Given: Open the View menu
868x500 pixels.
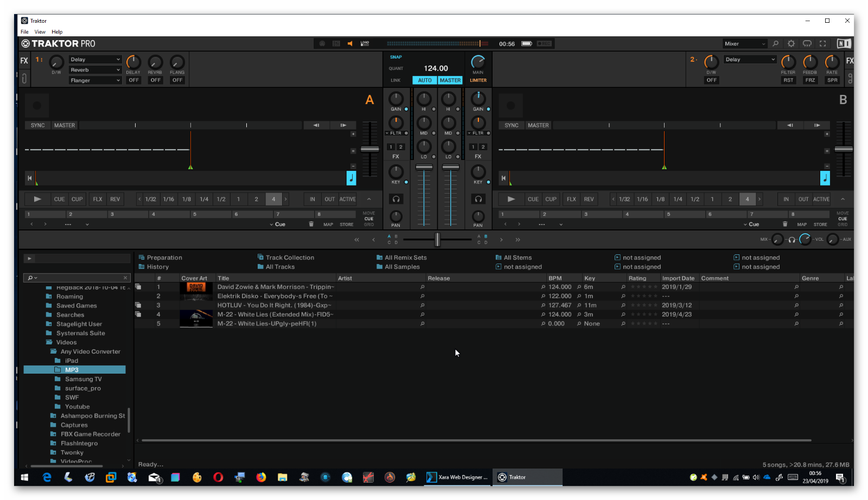Looking at the screenshot, I should (x=40, y=31).
